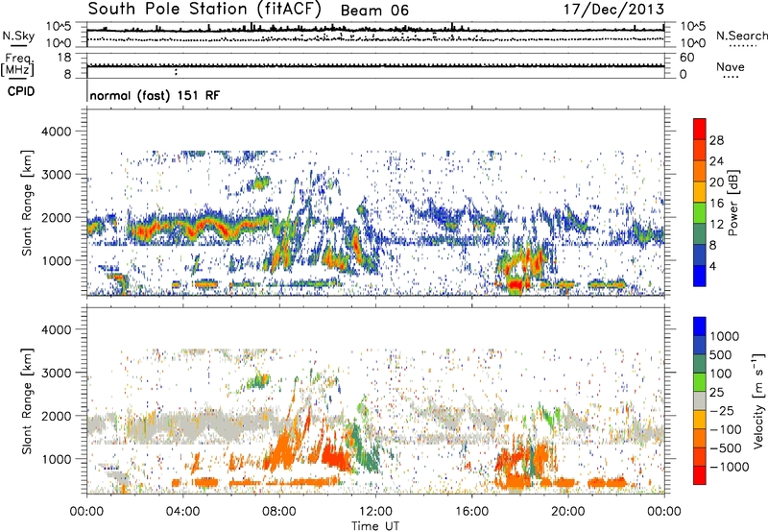The height and width of the screenshot is (532, 768).
Task: Select the 'Time UT' axis title
Action: (375, 526)
